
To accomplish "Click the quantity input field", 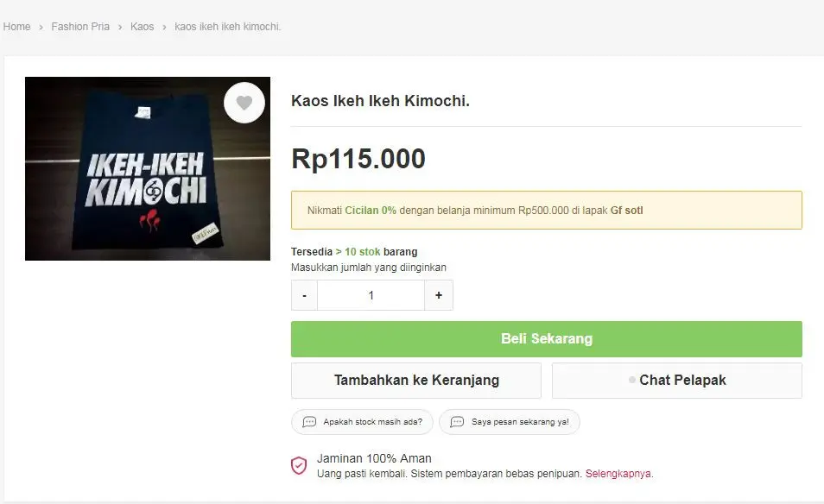I will click(x=371, y=295).
